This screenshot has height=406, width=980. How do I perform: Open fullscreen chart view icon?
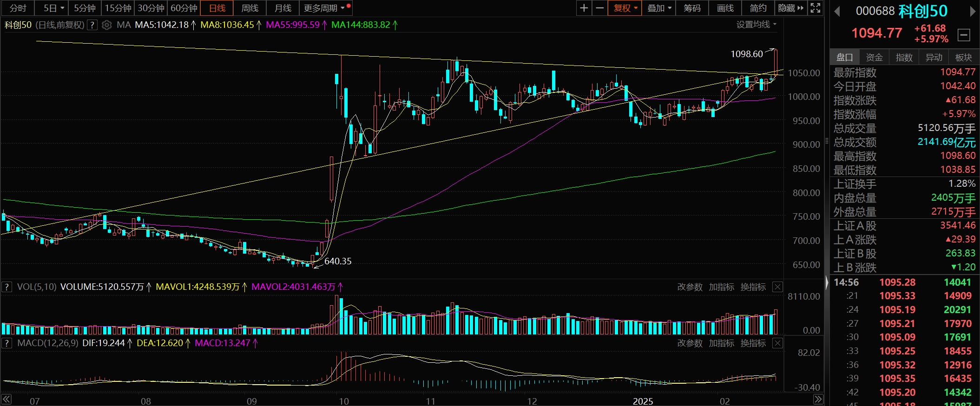[x=816, y=8]
